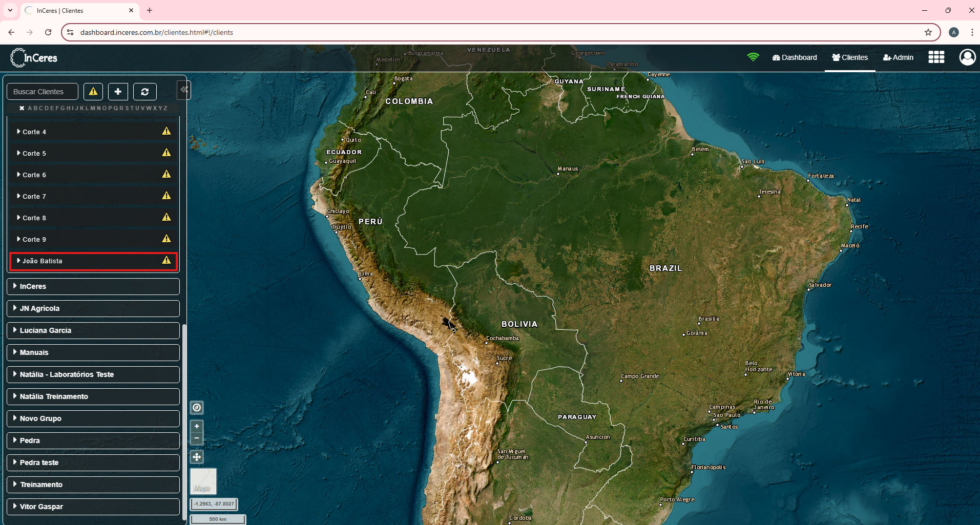
Task: Open the Chrome profile avatar
Action: point(954,32)
